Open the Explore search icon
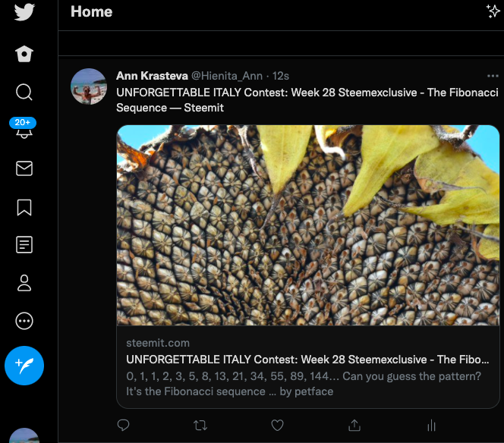 pyautogui.click(x=24, y=93)
